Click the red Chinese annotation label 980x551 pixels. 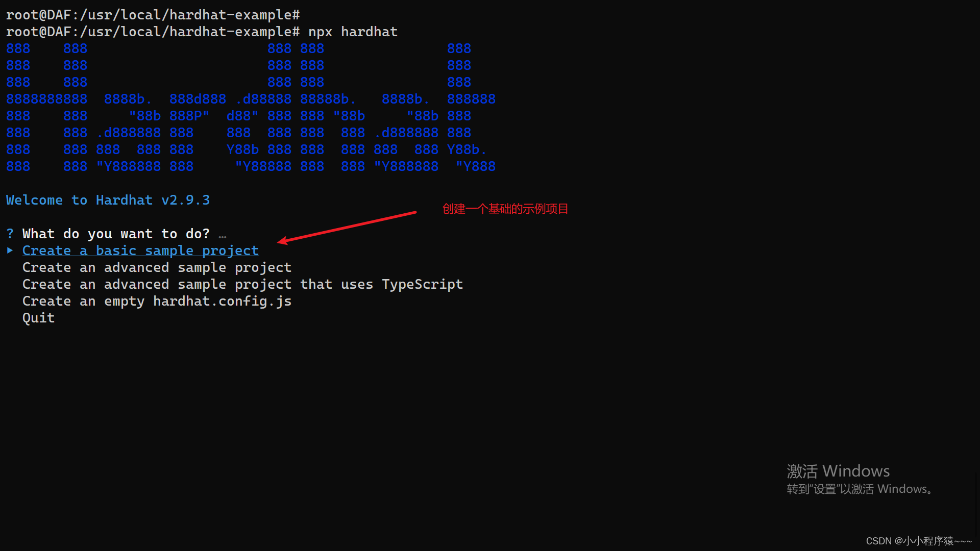pyautogui.click(x=505, y=209)
